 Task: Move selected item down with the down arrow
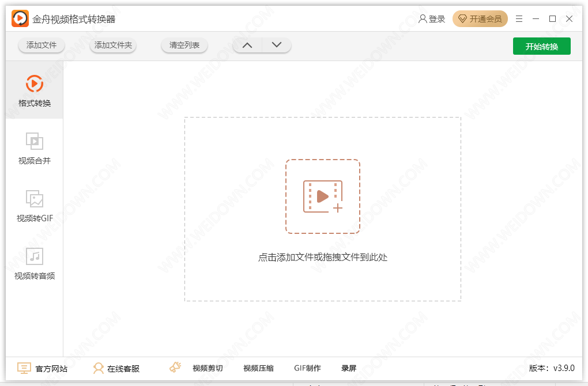pos(277,45)
